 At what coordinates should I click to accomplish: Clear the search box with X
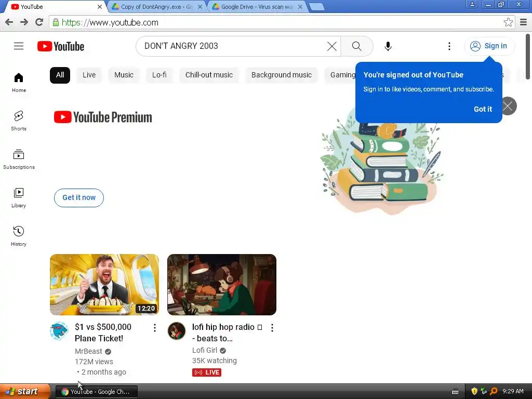coord(332,46)
